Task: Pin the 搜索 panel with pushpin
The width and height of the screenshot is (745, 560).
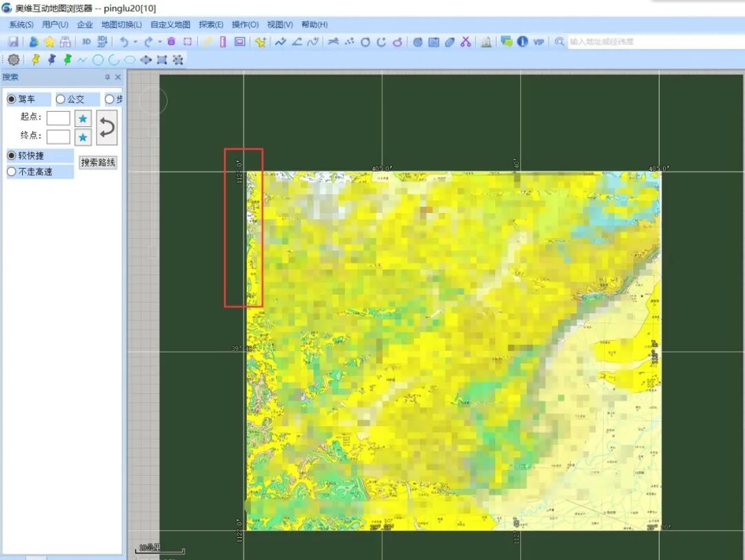Action: [x=108, y=77]
